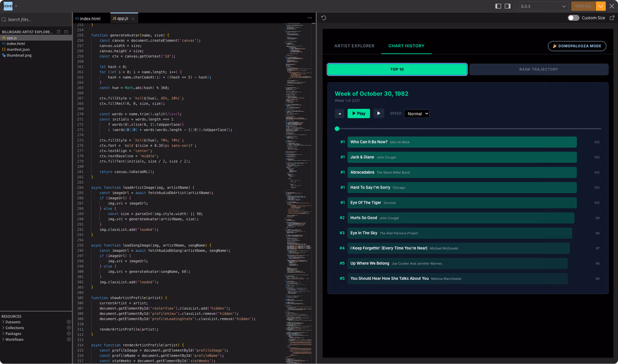Click the week timeline slider track

(x=468, y=129)
